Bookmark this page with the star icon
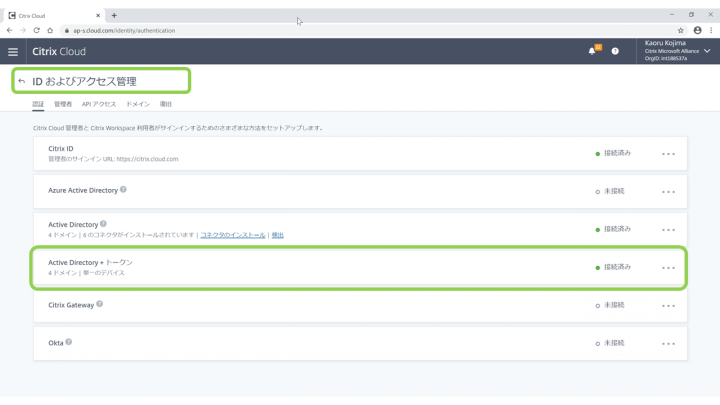This screenshot has width=720, height=405. click(681, 30)
